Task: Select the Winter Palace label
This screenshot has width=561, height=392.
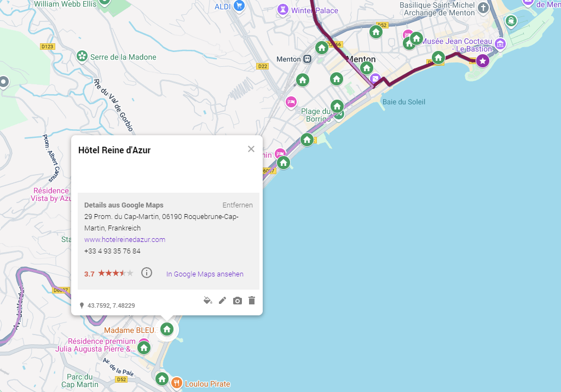Action: (315, 10)
